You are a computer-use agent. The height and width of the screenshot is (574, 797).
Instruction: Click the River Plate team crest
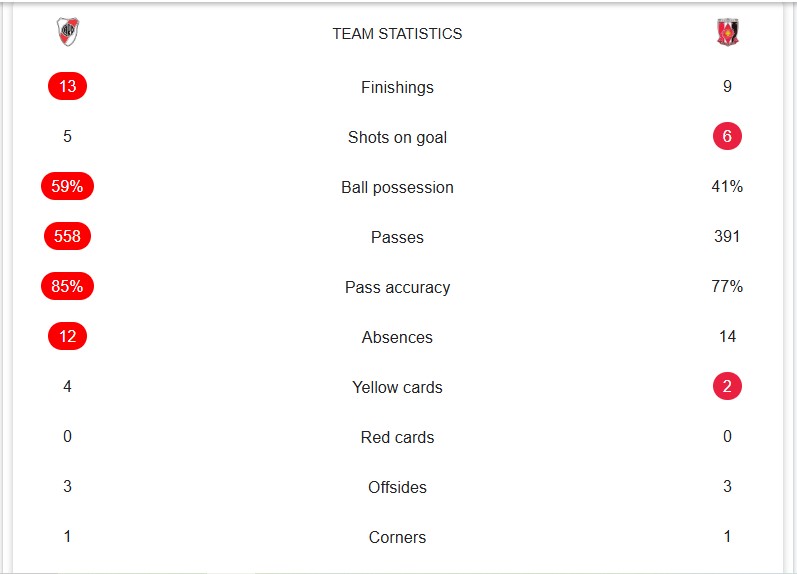pos(68,33)
